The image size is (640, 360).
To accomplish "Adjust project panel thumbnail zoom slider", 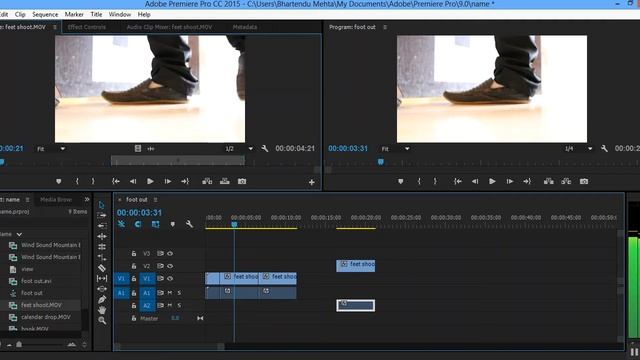I will click(x=19, y=344).
